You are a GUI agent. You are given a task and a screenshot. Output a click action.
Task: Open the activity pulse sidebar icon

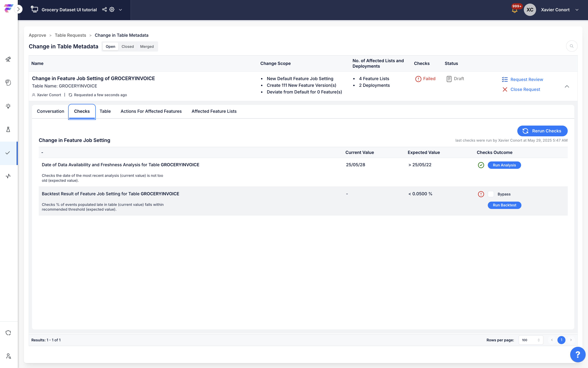(x=8, y=176)
